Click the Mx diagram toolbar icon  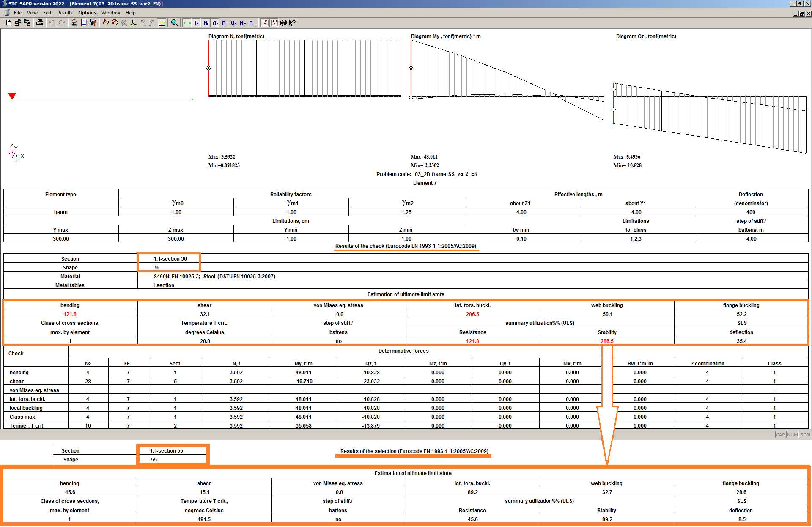(x=252, y=23)
